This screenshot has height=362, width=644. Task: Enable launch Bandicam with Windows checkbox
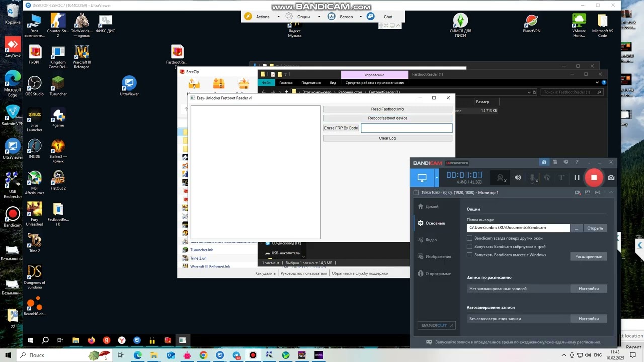(x=469, y=255)
